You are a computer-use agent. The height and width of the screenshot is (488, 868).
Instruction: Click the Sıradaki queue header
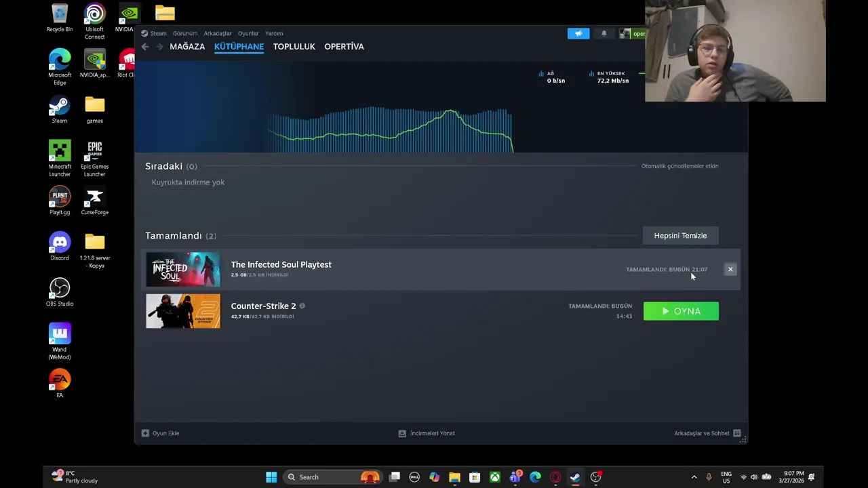[x=171, y=166]
